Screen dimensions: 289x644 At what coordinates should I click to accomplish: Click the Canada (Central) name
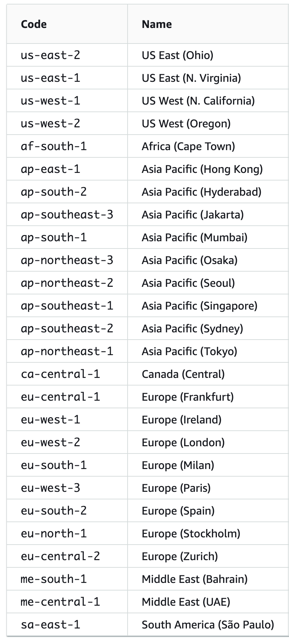(x=183, y=374)
